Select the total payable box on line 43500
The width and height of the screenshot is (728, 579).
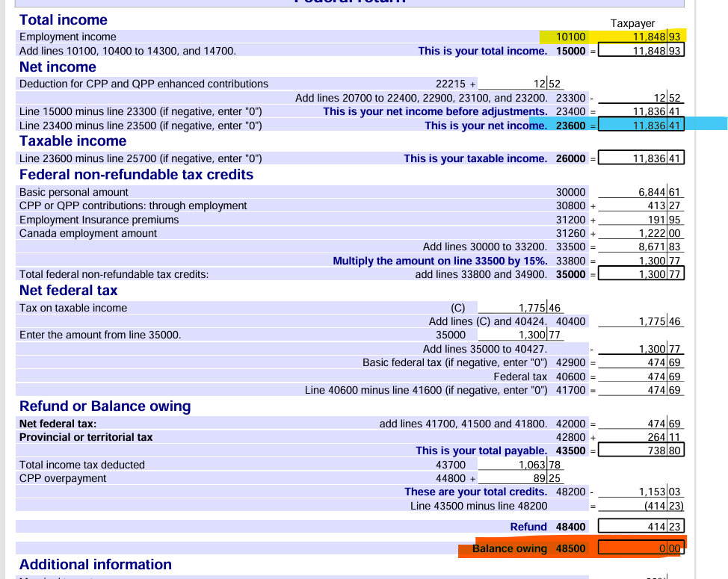(641, 450)
